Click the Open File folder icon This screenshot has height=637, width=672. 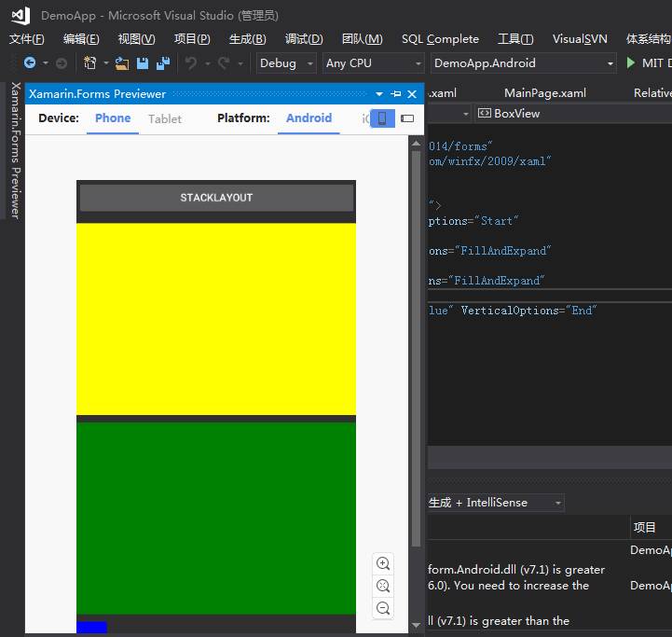122,63
